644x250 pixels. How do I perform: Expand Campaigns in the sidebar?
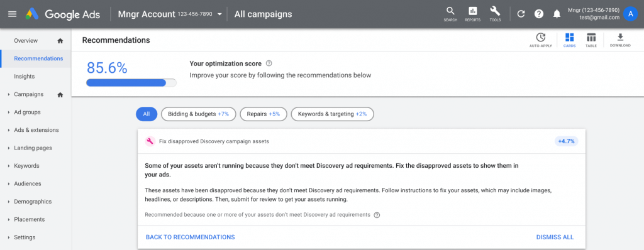pyautogui.click(x=9, y=94)
